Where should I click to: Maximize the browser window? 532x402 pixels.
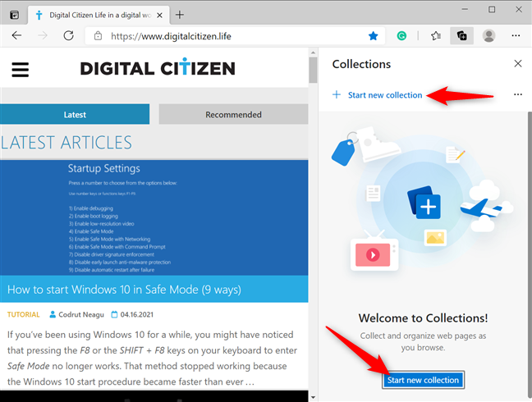point(492,10)
